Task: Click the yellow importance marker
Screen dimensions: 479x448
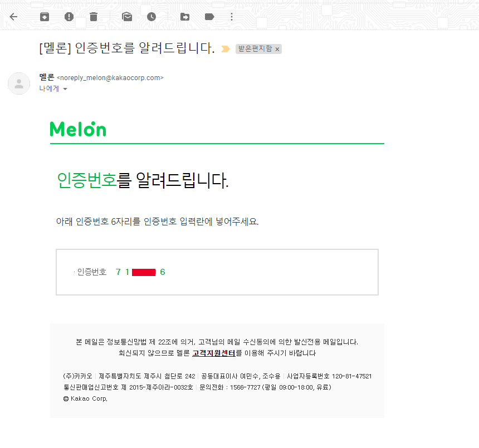Action: tap(226, 49)
